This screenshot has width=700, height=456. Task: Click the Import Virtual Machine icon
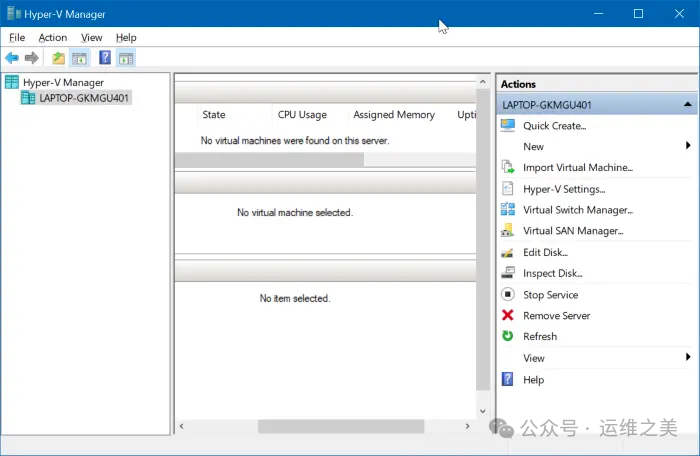tap(507, 168)
